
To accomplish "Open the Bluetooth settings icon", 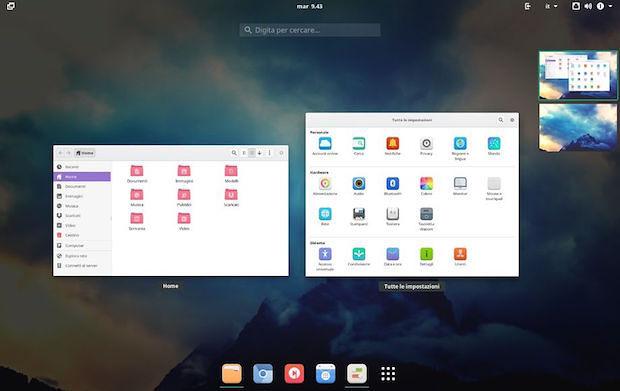I will point(392,184).
